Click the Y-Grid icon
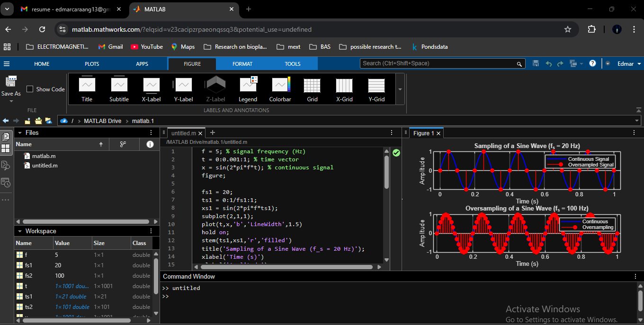This screenshot has height=325, width=644. click(x=376, y=89)
